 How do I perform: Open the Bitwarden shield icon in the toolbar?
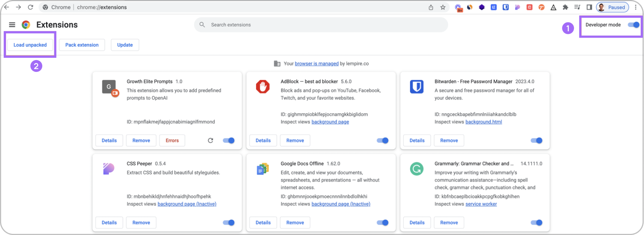(x=506, y=7)
